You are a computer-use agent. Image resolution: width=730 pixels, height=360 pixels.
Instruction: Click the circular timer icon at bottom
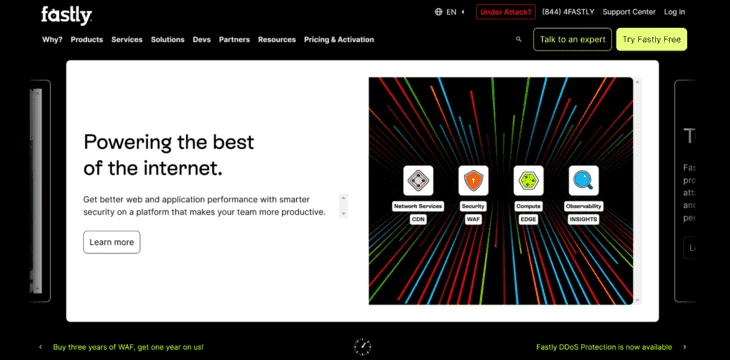(363, 347)
